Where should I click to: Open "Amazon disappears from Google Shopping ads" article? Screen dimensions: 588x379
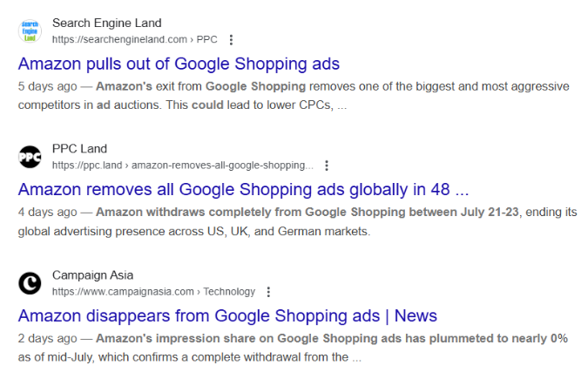point(227,315)
